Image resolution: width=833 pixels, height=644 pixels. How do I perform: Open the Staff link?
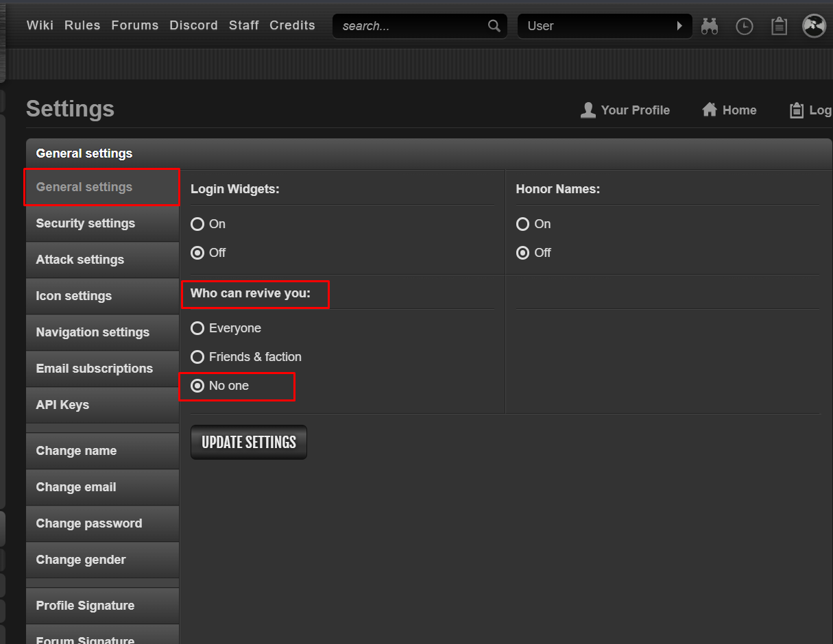click(244, 25)
